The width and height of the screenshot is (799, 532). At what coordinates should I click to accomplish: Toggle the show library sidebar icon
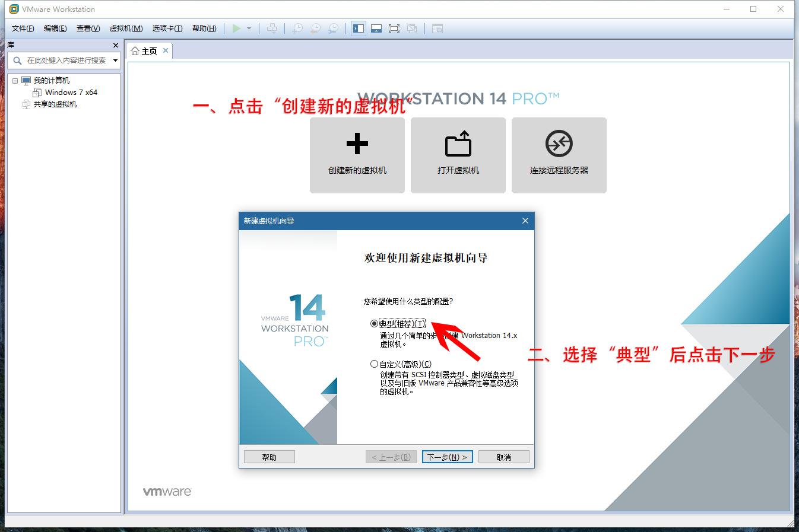(x=359, y=28)
